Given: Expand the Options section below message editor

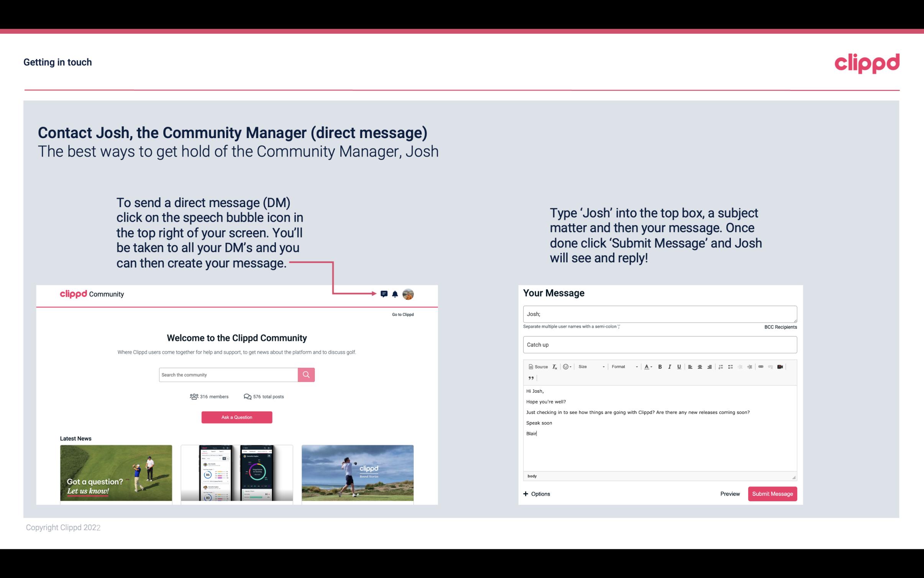Looking at the screenshot, I should tap(535, 494).
